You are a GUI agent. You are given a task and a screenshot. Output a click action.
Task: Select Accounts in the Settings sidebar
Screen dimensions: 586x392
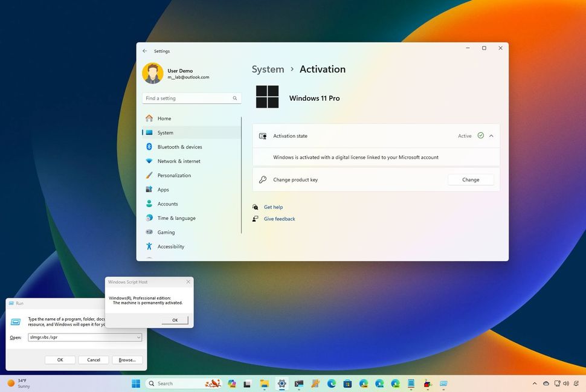click(x=168, y=204)
